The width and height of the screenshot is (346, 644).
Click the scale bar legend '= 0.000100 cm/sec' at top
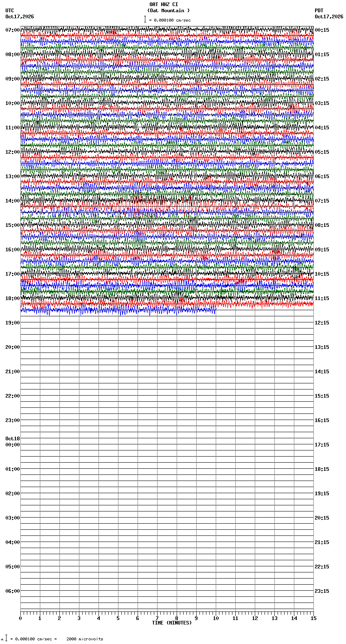tap(170, 20)
